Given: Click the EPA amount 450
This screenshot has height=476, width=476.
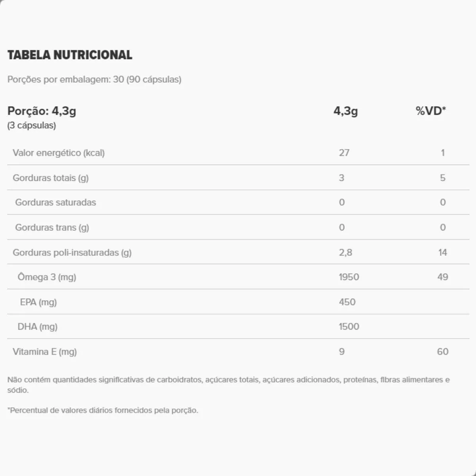Looking at the screenshot, I should point(347,302).
